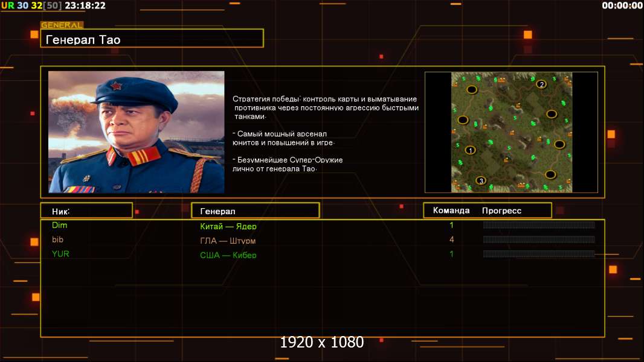The image size is (644, 362).
Task: Click the 'Генерал' column header
Action: (256, 211)
